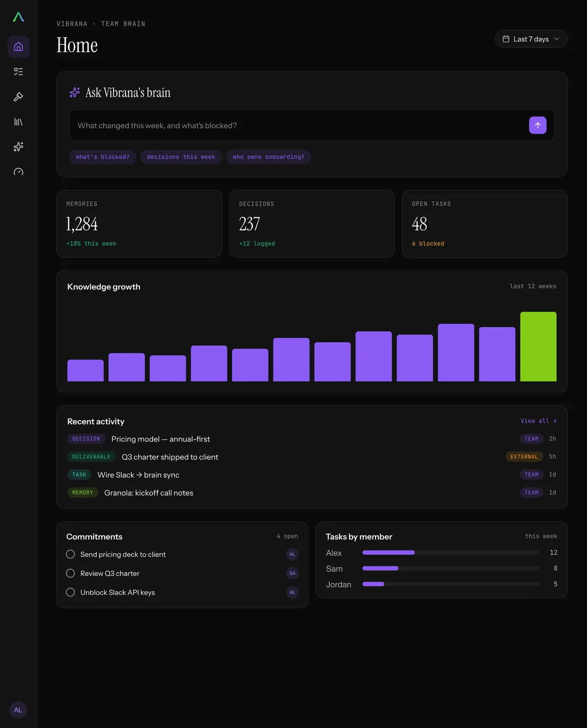Mark 'Send pricing deck to client' complete
The image size is (587, 728).
(71, 554)
